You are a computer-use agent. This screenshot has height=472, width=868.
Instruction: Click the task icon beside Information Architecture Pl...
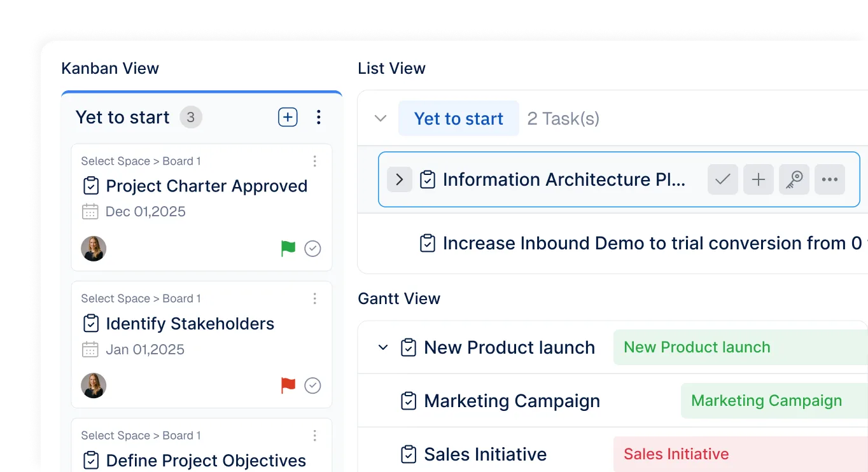(428, 179)
